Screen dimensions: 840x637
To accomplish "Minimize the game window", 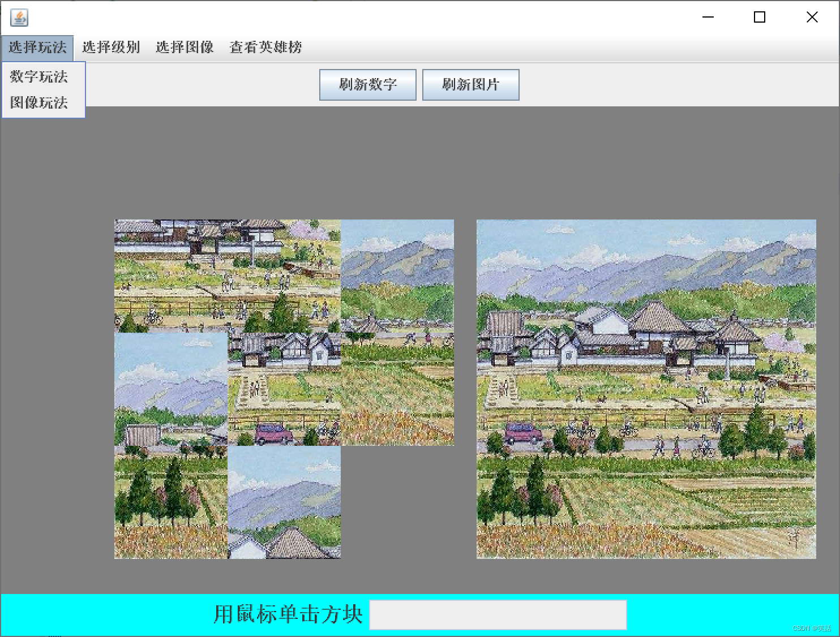I will [708, 18].
